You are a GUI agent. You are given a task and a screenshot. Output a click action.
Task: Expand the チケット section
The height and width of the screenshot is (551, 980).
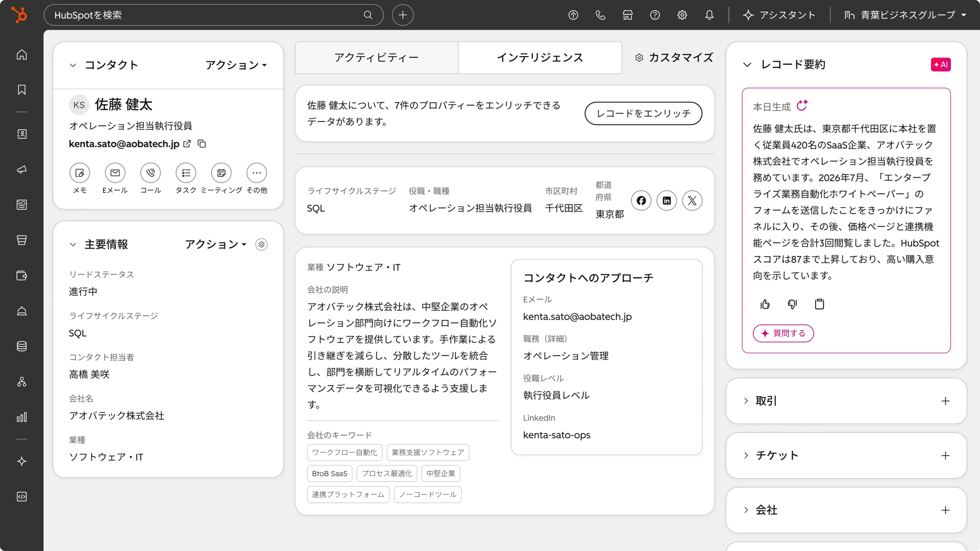[746, 455]
